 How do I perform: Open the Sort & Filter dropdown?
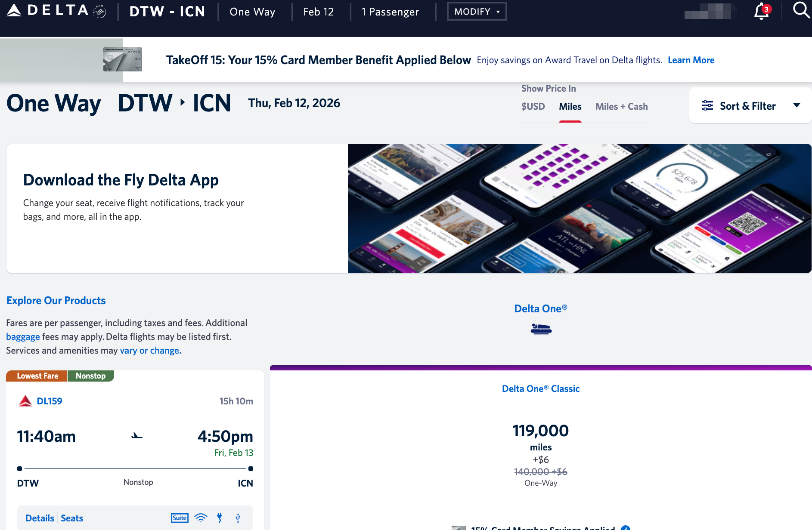(750, 106)
